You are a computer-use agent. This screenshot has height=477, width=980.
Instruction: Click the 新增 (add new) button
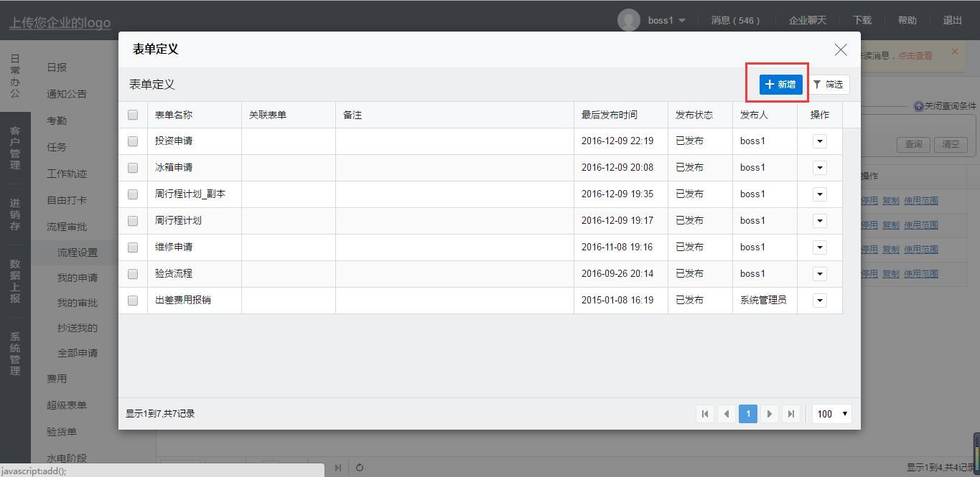pyautogui.click(x=780, y=85)
